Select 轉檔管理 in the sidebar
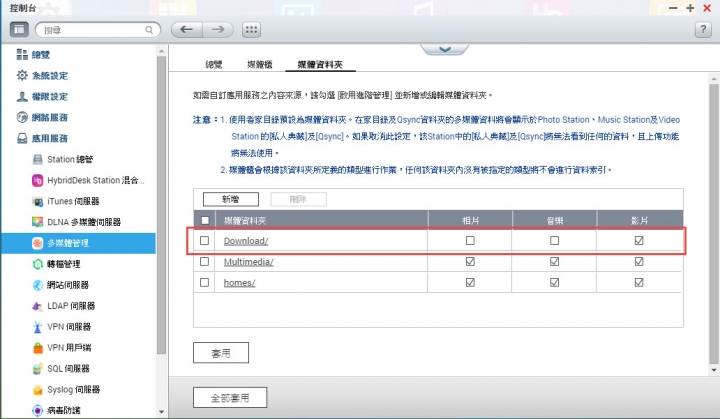Image resolution: width=720 pixels, height=419 pixels. 63,264
